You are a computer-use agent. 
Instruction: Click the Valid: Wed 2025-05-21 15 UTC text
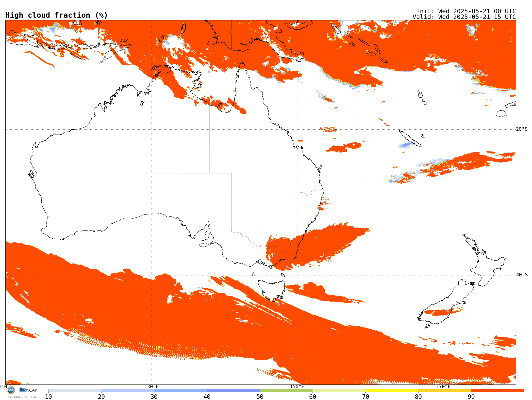tap(464, 17)
